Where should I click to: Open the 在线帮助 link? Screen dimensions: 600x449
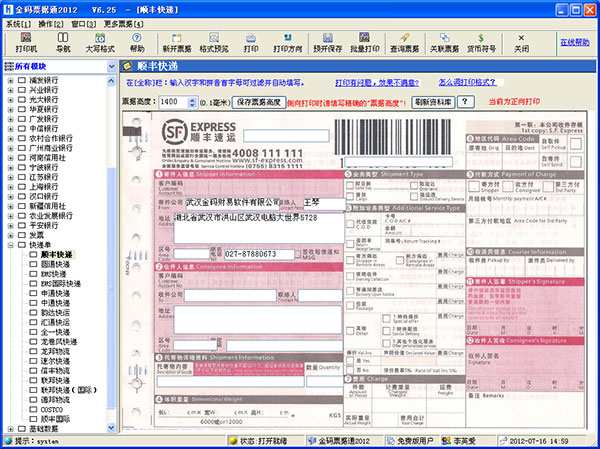pos(575,42)
